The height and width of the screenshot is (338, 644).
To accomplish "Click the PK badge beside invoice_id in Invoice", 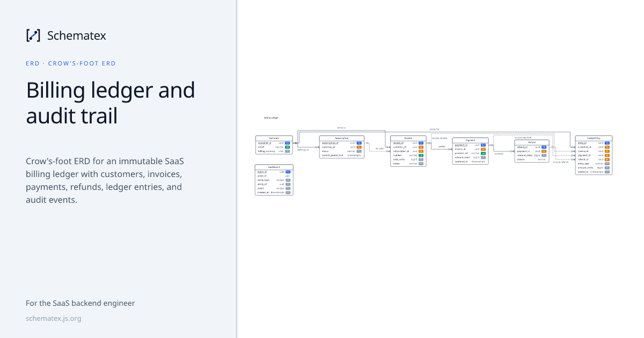I will 421,143.
